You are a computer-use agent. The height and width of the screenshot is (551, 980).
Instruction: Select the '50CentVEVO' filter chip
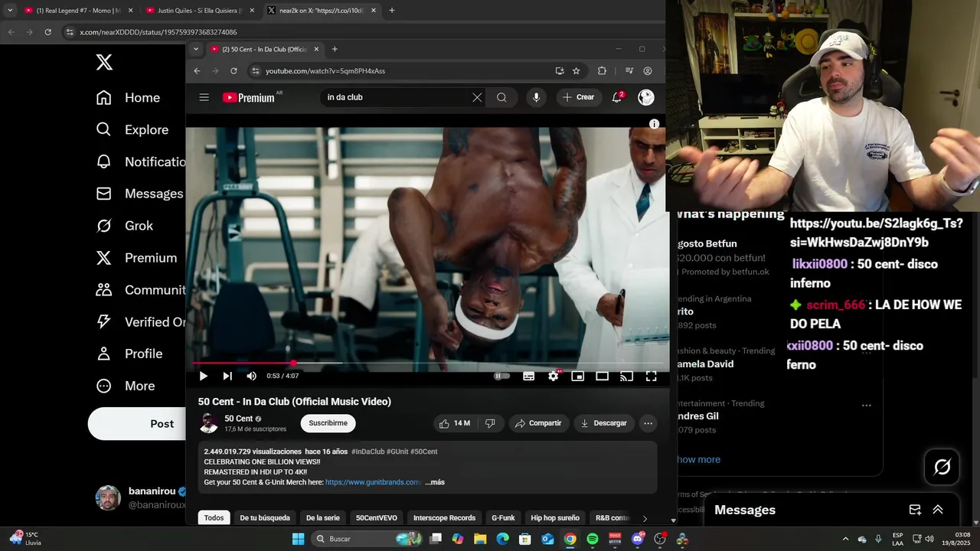[377, 518]
